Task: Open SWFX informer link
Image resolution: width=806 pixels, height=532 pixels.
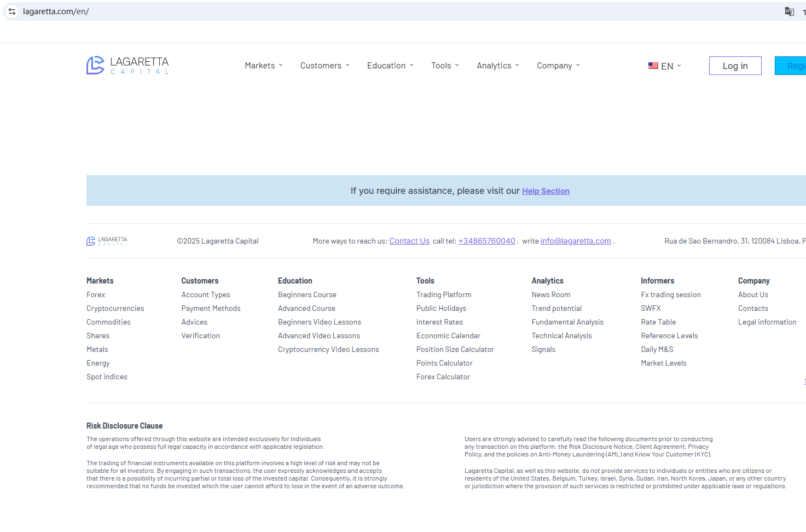Action: (x=651, y=308)
